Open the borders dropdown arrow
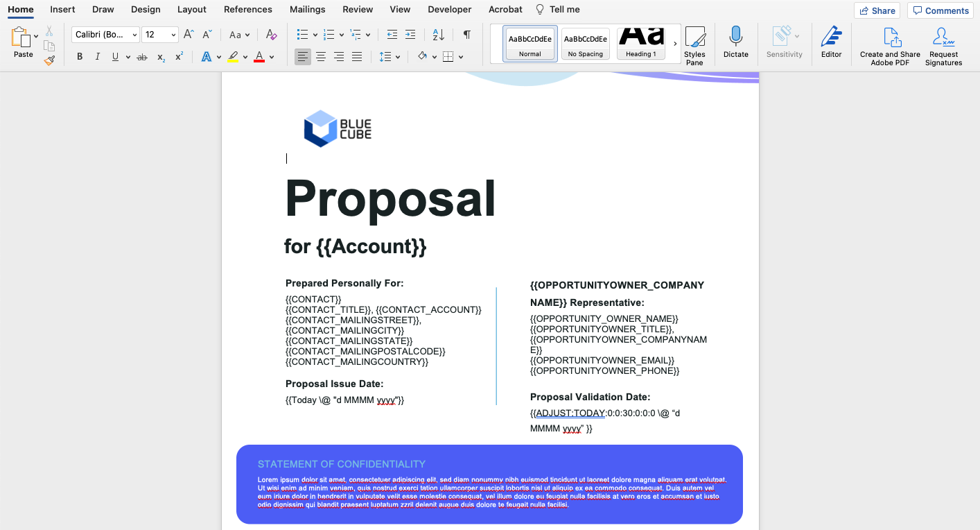This screenshot has height=530, width=980. pyautogui.click(x=461, y=57)
